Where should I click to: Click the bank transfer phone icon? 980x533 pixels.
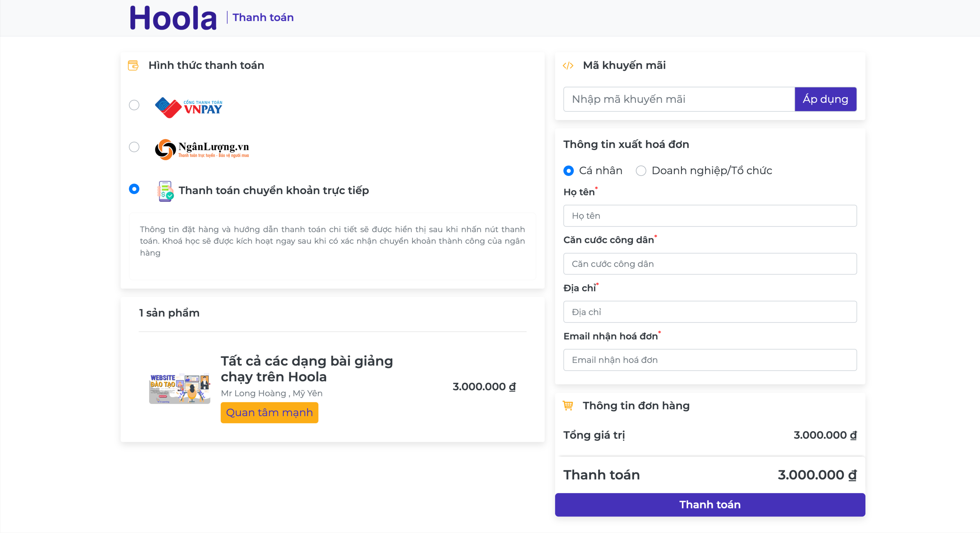165,191
